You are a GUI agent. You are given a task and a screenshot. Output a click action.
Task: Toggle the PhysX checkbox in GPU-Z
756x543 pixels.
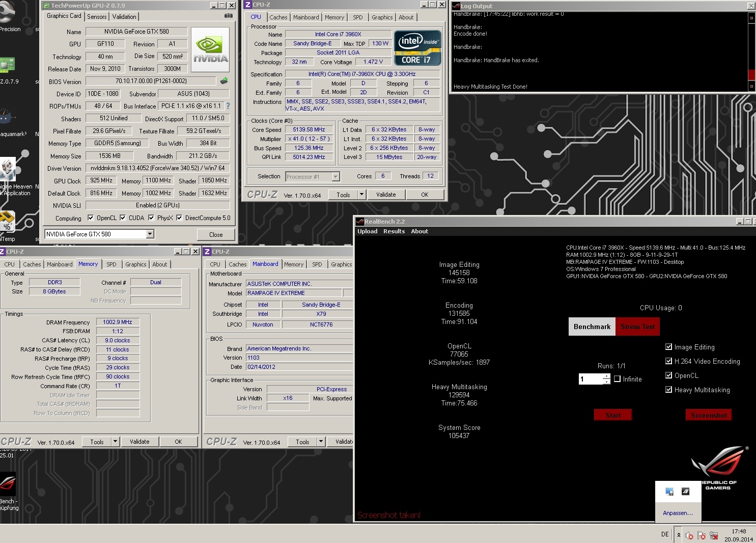[x=151, y=218]
